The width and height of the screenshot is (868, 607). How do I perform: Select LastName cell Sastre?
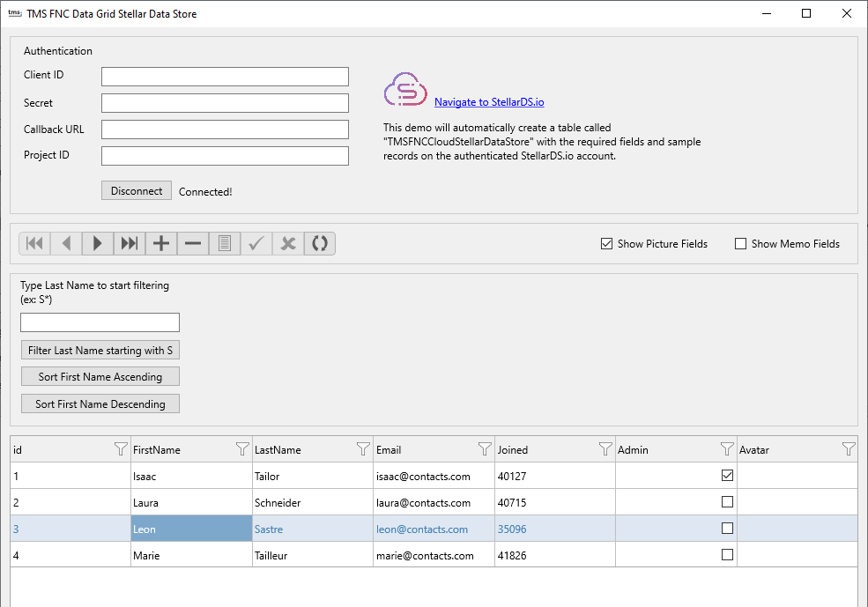coord(313,529)
